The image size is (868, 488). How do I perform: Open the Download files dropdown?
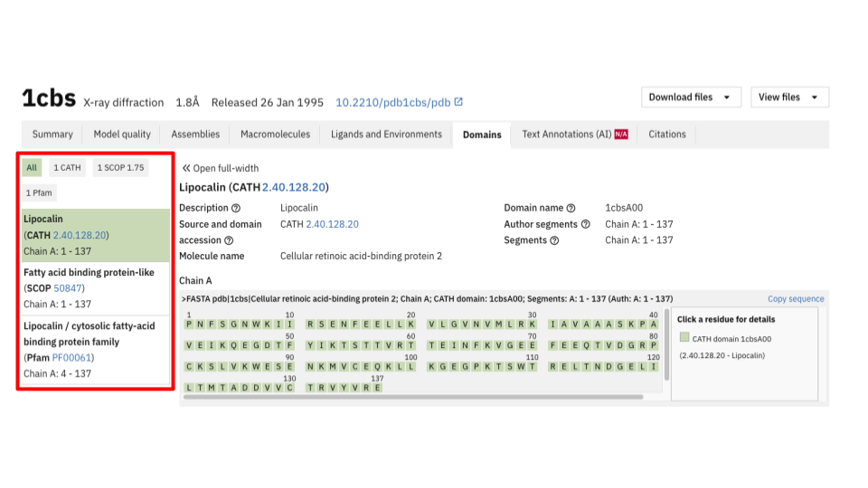coord(692,98)
